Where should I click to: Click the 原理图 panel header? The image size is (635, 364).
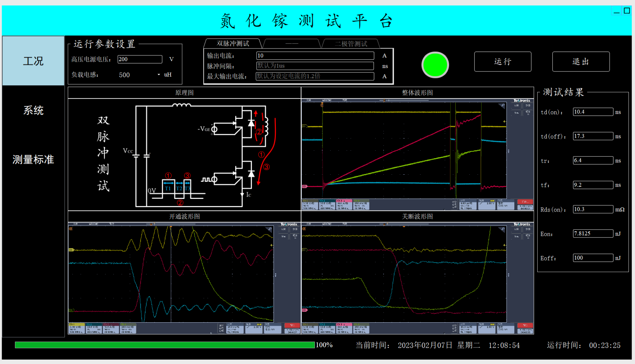pos(184,93)
